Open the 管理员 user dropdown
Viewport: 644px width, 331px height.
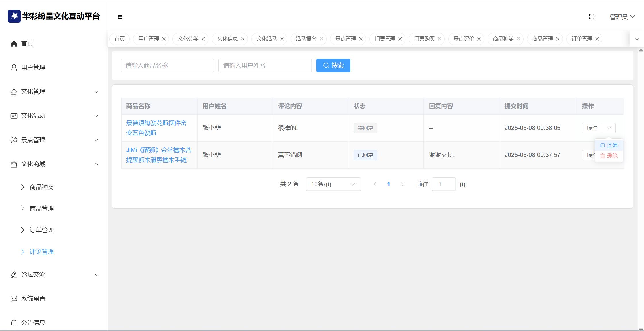pos(622,17)
